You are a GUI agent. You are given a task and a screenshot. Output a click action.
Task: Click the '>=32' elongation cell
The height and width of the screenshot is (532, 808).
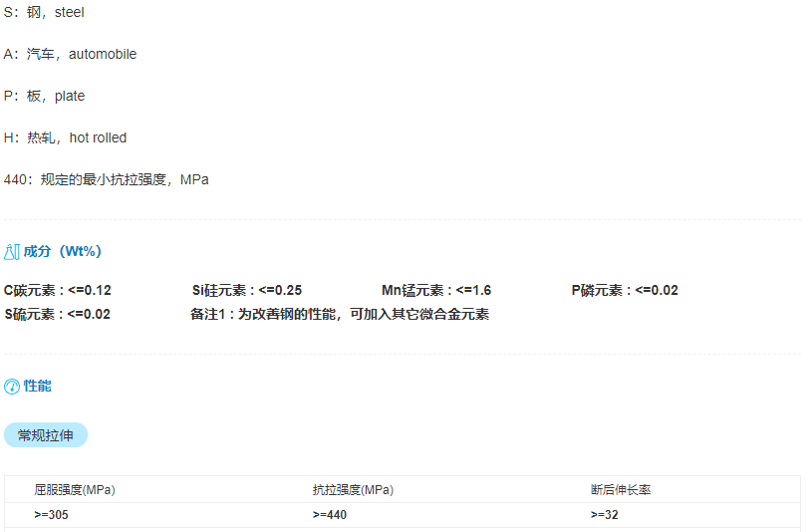point(605,514)
